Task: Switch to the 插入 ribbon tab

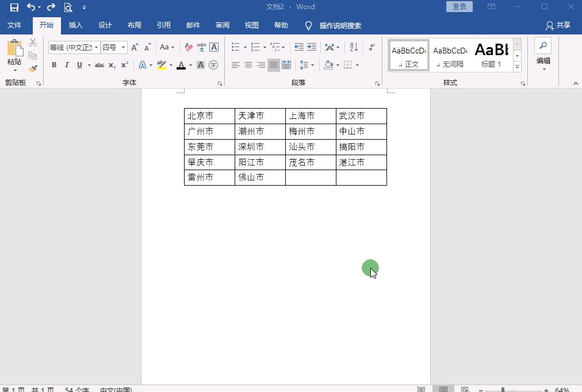Action: [76, 25]
